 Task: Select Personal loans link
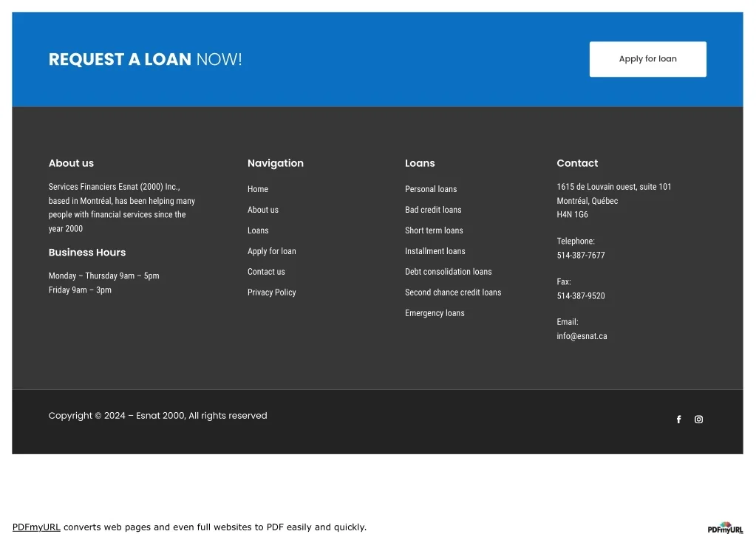(431, 189)
